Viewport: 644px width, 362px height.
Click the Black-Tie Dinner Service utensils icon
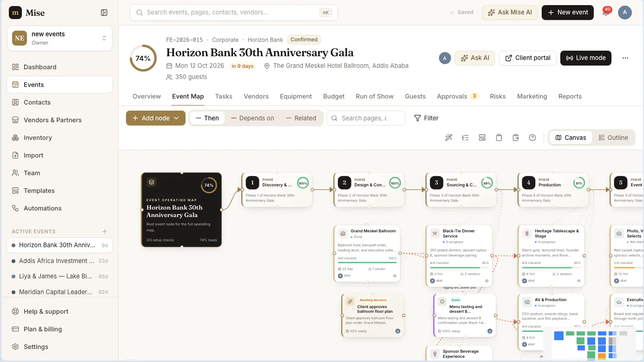click(435, 233)
